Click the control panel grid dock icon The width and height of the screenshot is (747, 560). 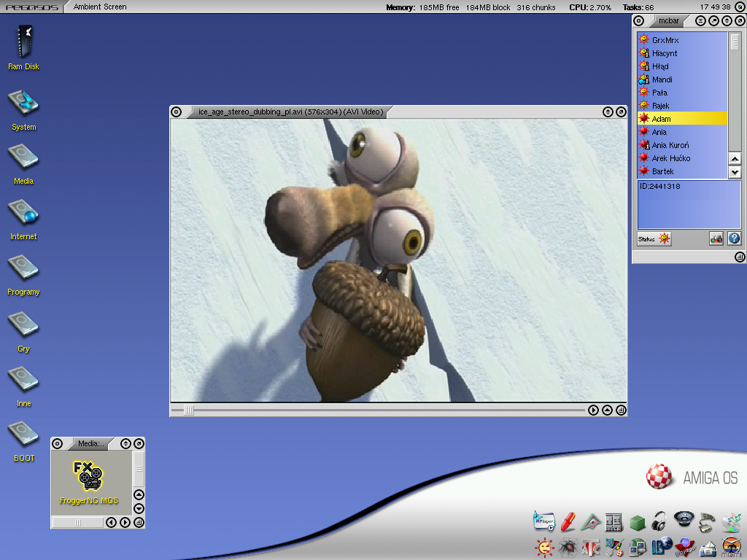(614, 522)
